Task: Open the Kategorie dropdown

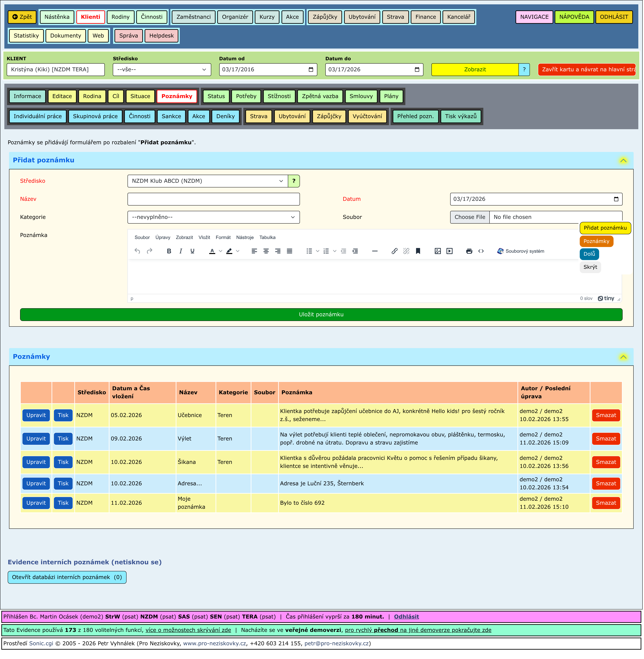Action: (213, 217)
